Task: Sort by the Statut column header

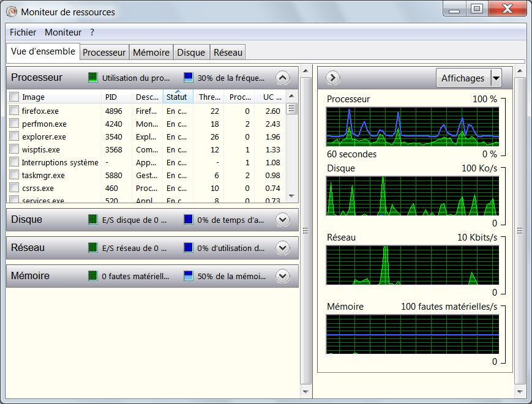Action: coord(178,97)
